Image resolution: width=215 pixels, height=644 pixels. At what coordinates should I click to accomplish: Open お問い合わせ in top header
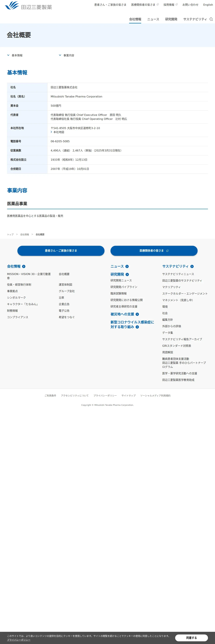191,5
